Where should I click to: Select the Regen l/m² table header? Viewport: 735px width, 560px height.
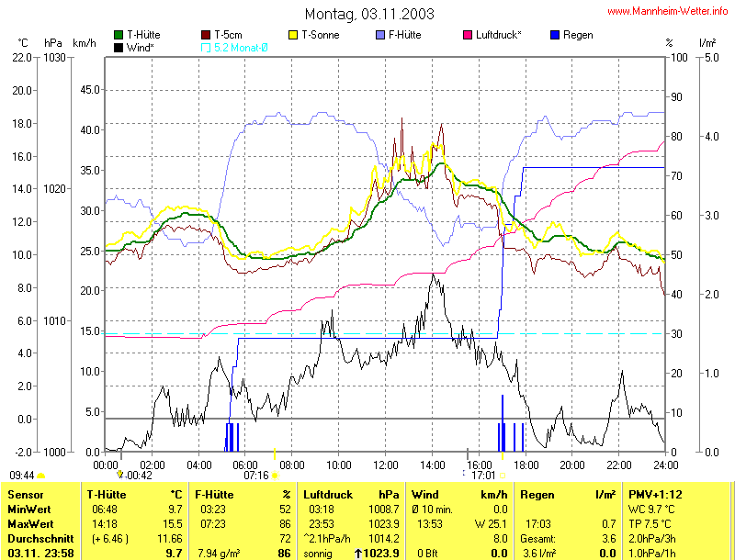[x=539, y=494]
